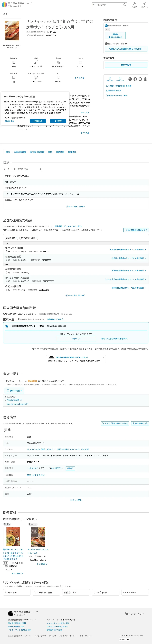Viewport: 152px width, 644px height.
Task: Expand もっと見る（全29件） library holdings list
Action: (75, 295)
